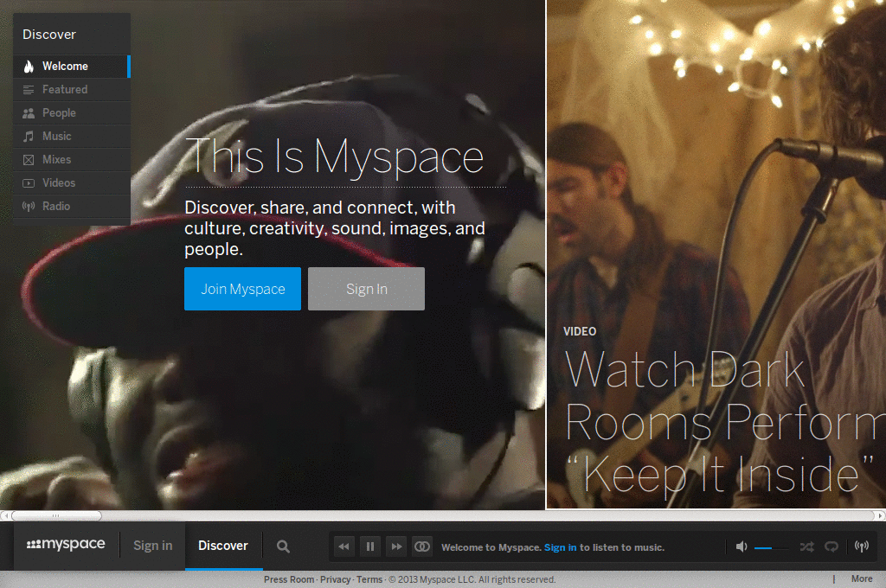The image size is (886, 588).
Task: Click the crossed box Mixes icon
Action: (29, 160)
